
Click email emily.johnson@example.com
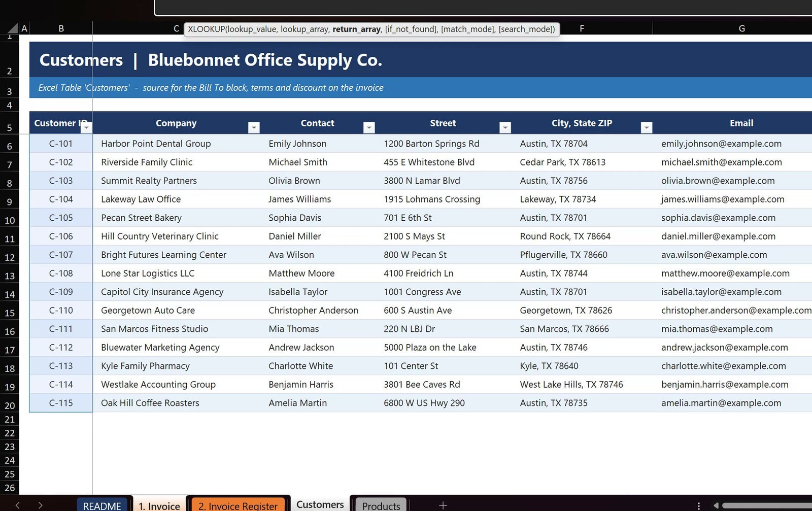pyautogui.click(x=732, y=144)
